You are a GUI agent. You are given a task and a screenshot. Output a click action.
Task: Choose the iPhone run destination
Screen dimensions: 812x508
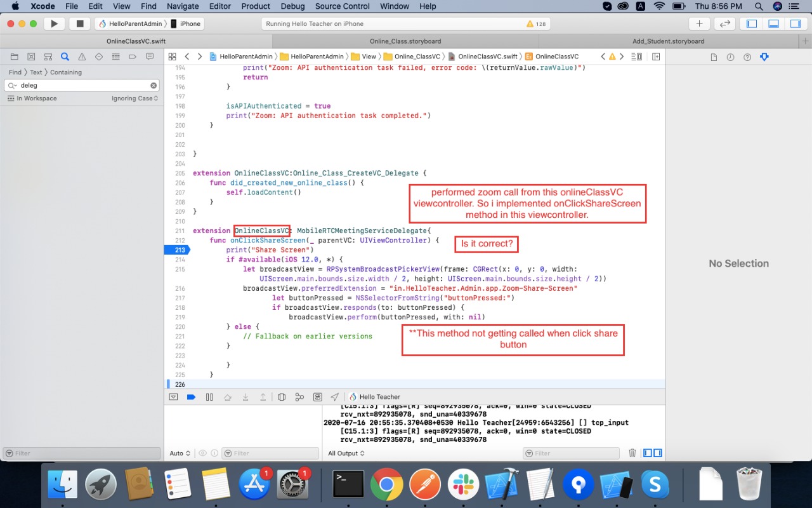(187, 23)
